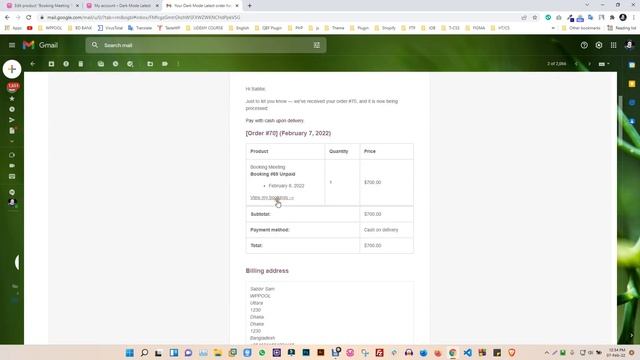
Task: Close the 'My account' browser tab
Action: (x=157, y=6)
